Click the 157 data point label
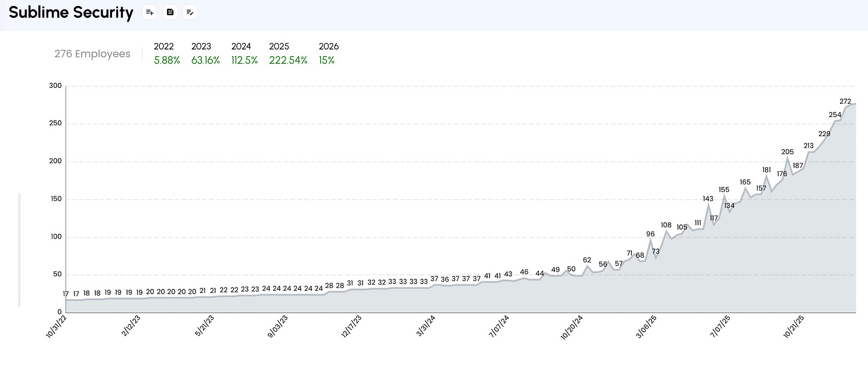 pyautogui.click(x=761, y=188)
